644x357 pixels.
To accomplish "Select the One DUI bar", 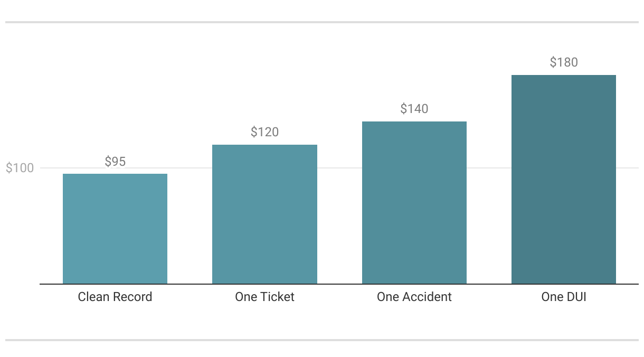I will 564,179.
